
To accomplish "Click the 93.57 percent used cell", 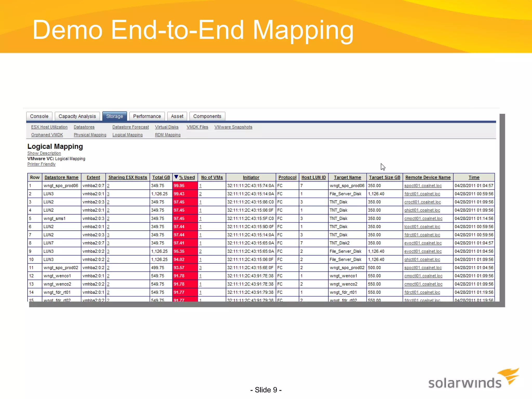I will [185, 268].
